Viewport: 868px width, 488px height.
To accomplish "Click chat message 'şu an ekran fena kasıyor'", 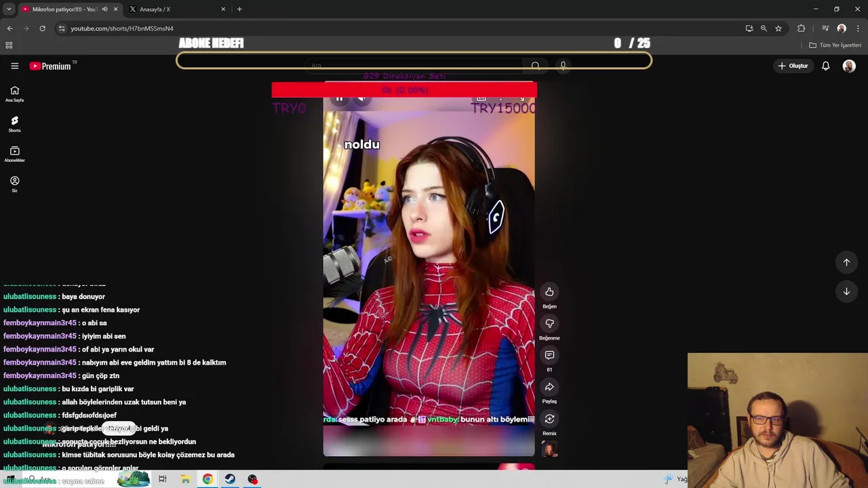I will tap(100, 310).
